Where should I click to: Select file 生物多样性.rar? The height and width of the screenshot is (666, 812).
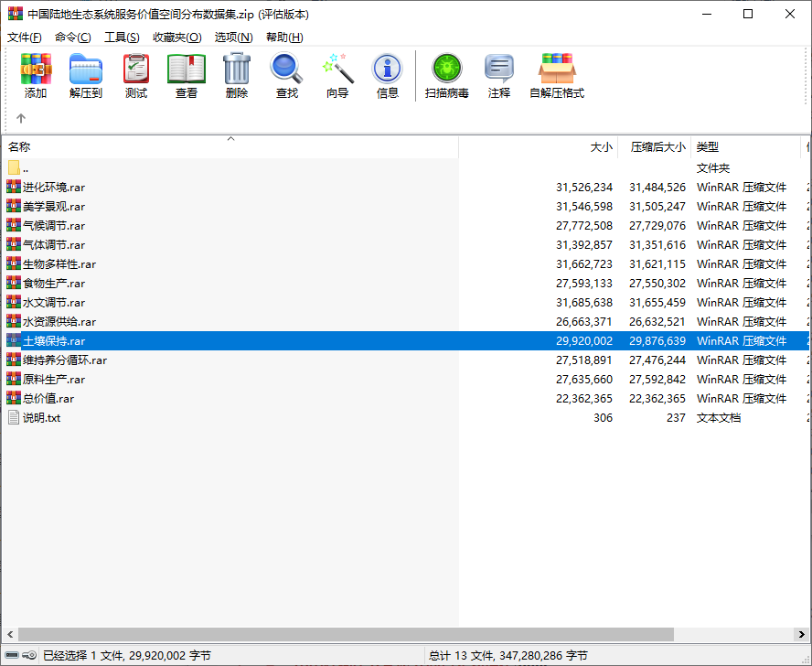point(59,263)
